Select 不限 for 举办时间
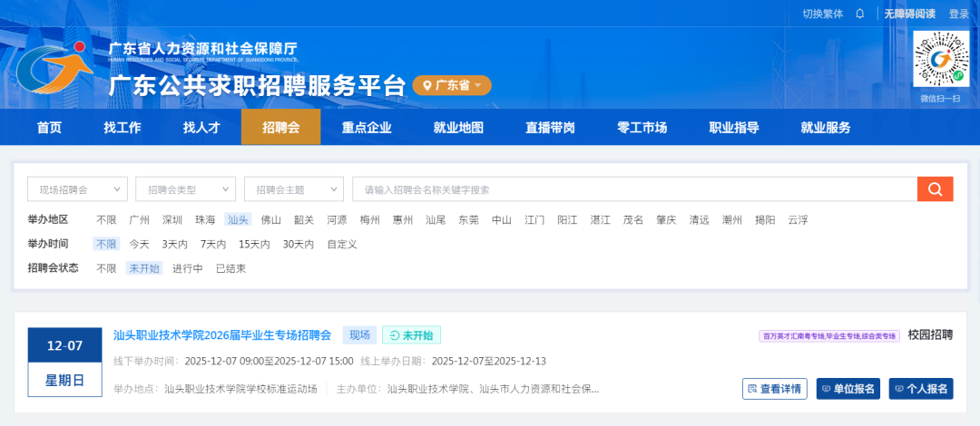980x426 pixels. pos(106,244)
